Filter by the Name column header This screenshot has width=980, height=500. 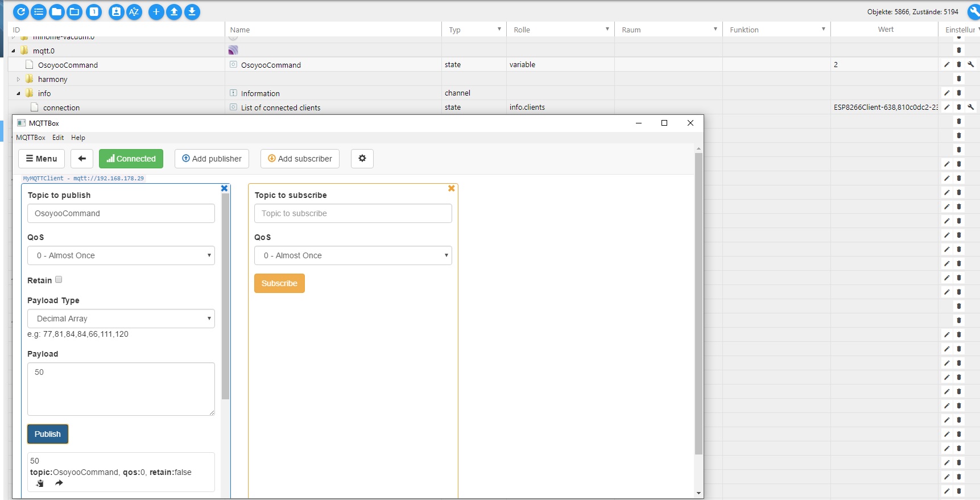333,30
